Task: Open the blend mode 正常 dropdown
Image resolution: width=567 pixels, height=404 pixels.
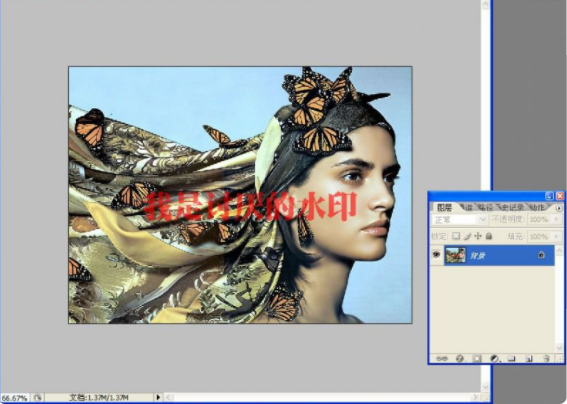Action: [x=459, y=219]
